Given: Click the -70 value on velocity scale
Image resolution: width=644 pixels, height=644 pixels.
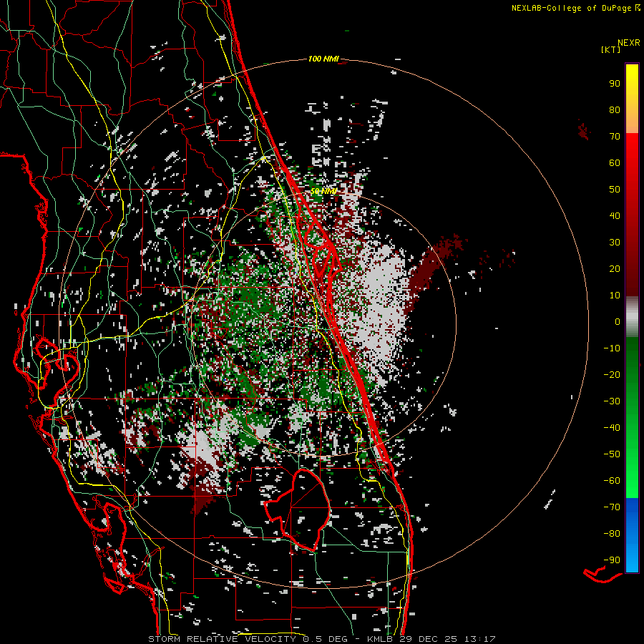Looking at the screenshot, I should pyautogui.click(x=612, y=507).
